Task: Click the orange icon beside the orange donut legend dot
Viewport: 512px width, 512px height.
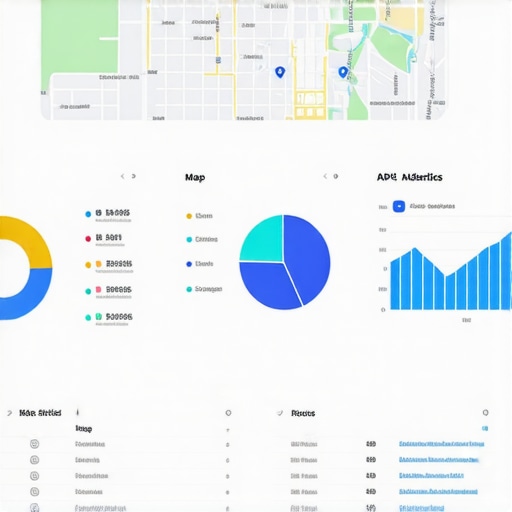Action: [99, 264]
